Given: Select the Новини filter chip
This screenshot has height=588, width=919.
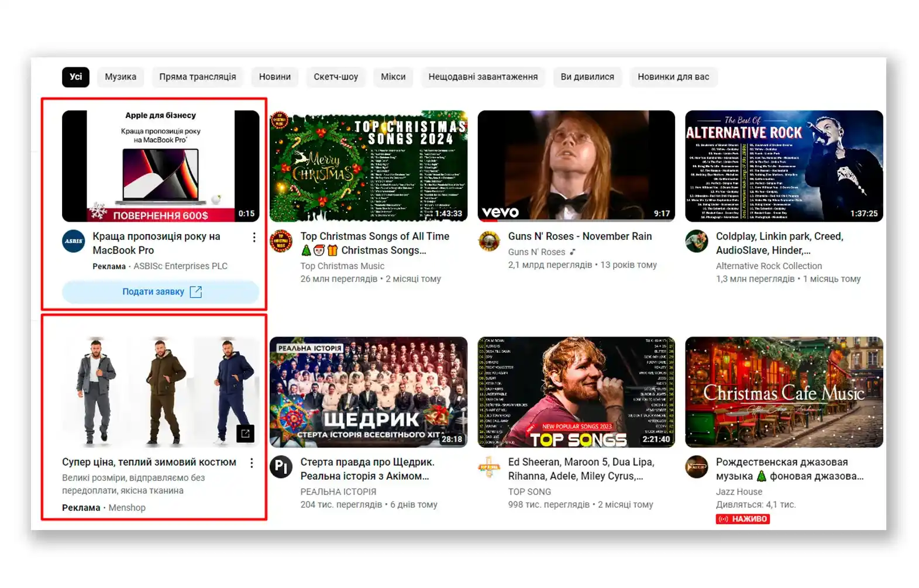Looking at the screenshot, I should (275, 77).
